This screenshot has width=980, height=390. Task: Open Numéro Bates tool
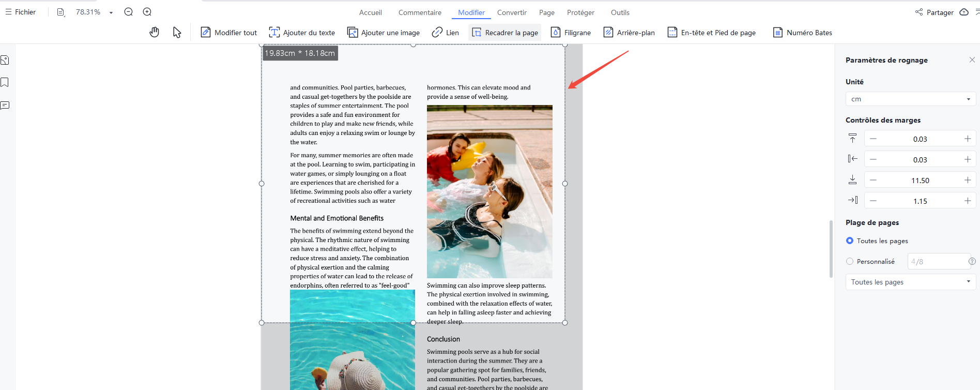coord(802,33)
